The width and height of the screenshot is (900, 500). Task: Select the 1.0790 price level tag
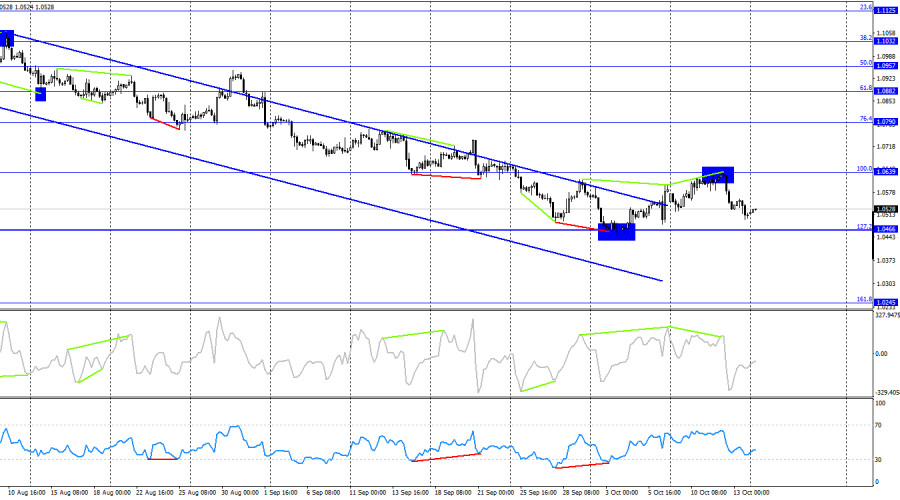click(x=886, y=122)
